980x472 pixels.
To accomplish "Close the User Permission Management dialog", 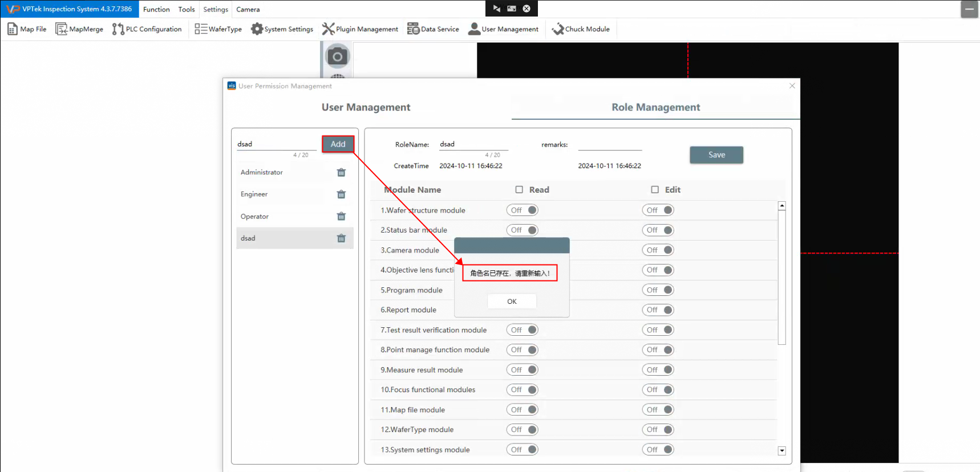I will (792, 86).
